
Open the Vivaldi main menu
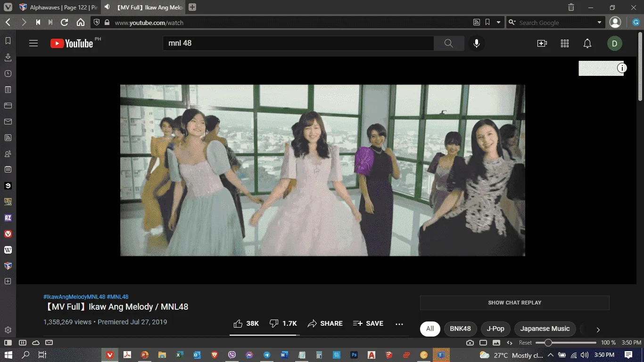pyautogui.click(x=8, y=7)
